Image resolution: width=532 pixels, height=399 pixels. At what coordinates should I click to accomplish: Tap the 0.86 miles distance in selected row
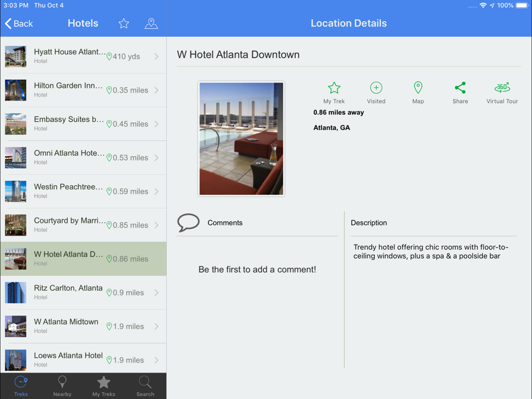click(130, 259)
